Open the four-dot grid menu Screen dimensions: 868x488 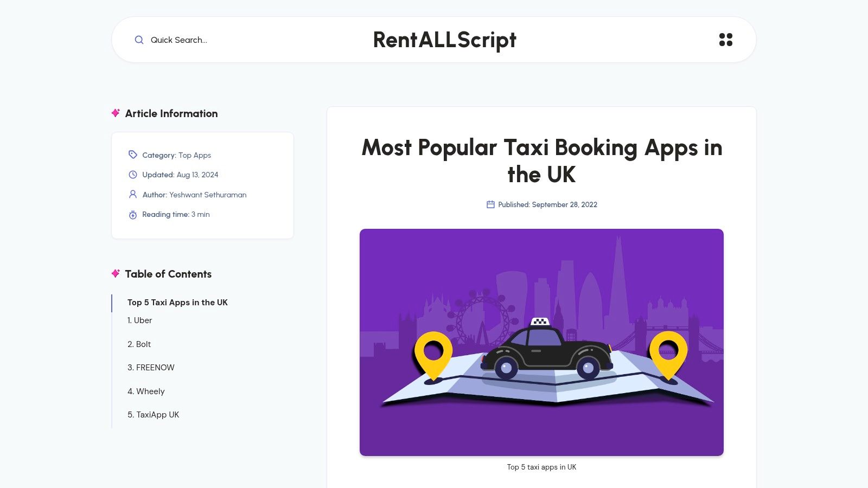[x=725, y=40]
